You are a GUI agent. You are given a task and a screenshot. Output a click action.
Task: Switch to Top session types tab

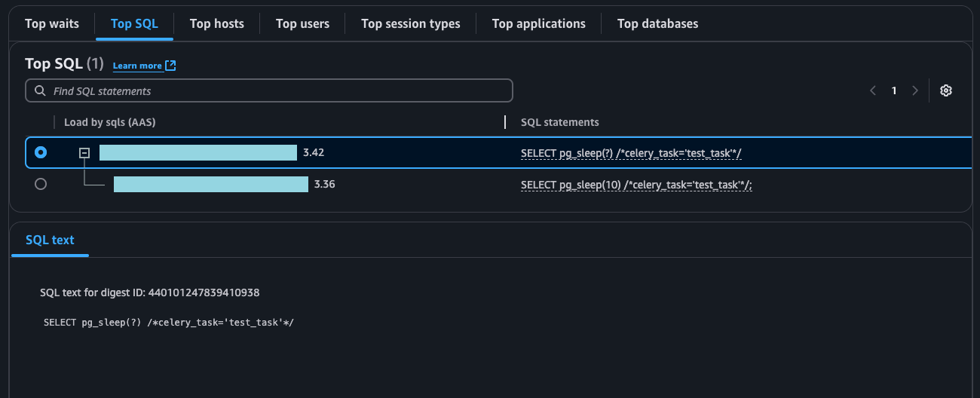(x=411, y=23)
